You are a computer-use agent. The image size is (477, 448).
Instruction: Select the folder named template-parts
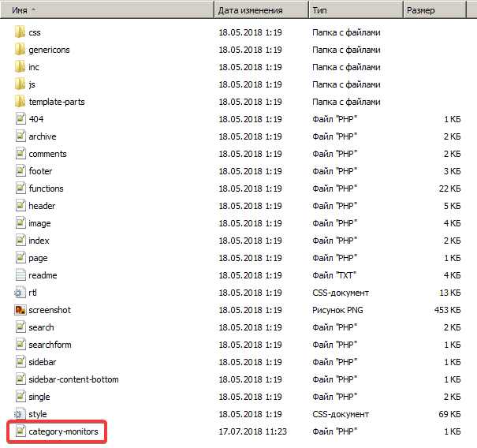click(x=57, y=102)
